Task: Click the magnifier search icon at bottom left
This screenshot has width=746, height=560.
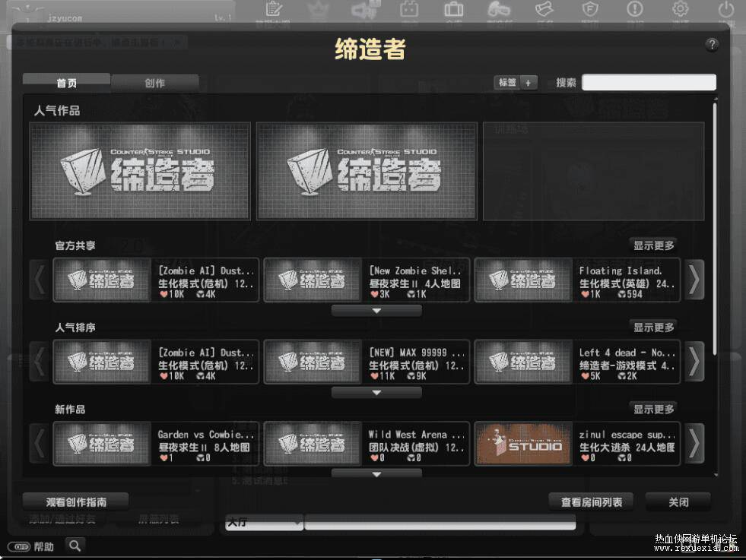Action: point(75,545)
